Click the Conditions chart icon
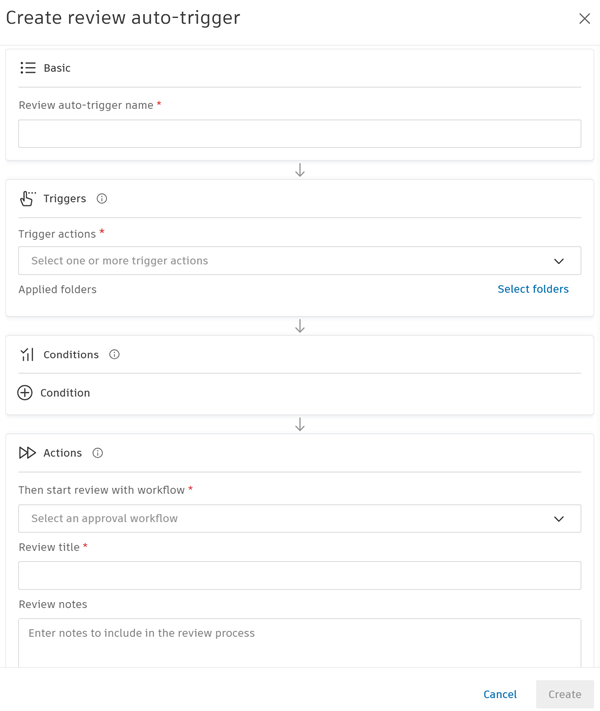 pos(27,355)
